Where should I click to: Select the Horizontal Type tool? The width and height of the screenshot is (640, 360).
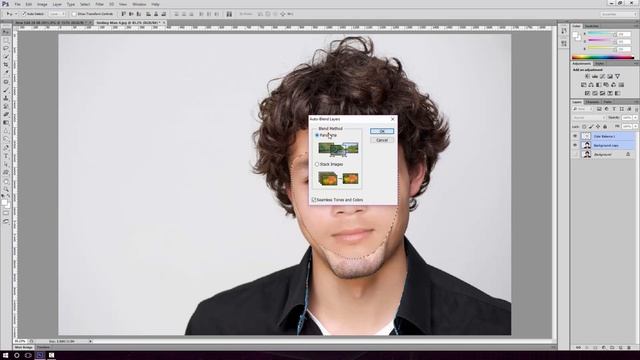[6, 156]
